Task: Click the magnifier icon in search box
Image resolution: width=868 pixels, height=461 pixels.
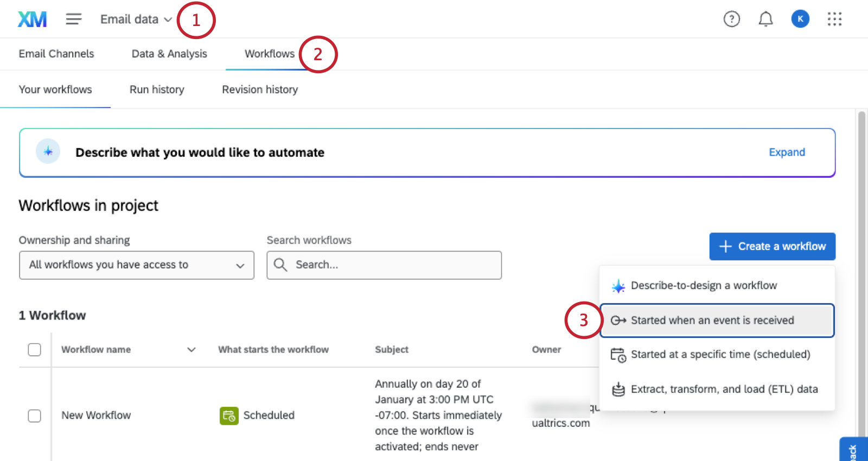Action: 280,265
